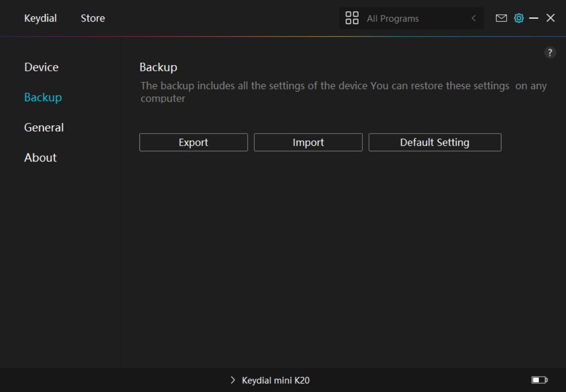Click the blue settings gear icon
The image size is (566, 392).
coord(519,18)
